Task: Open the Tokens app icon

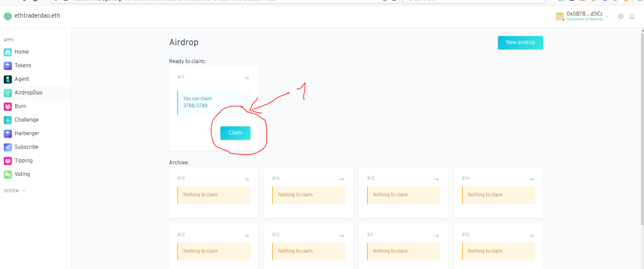Action: tap(8, 66)
